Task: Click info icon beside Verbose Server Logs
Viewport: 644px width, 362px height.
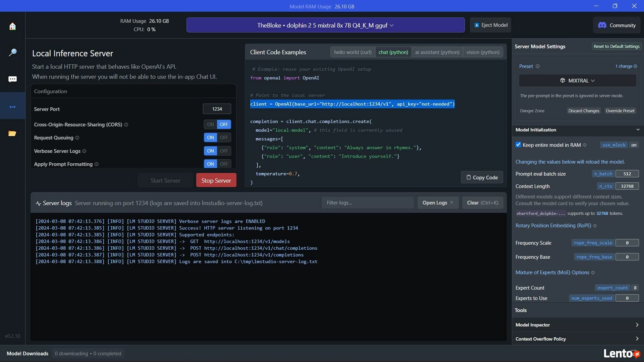Action: coord(84,151)
